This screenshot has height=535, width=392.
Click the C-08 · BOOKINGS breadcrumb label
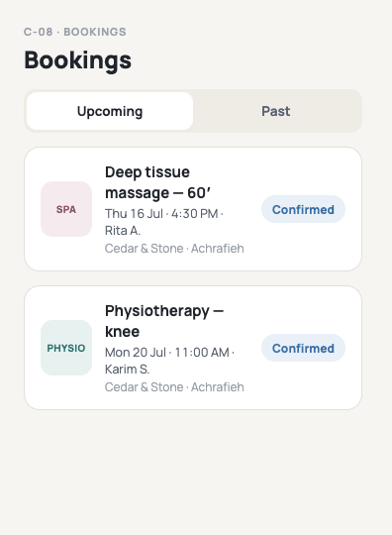coord(74,32)
